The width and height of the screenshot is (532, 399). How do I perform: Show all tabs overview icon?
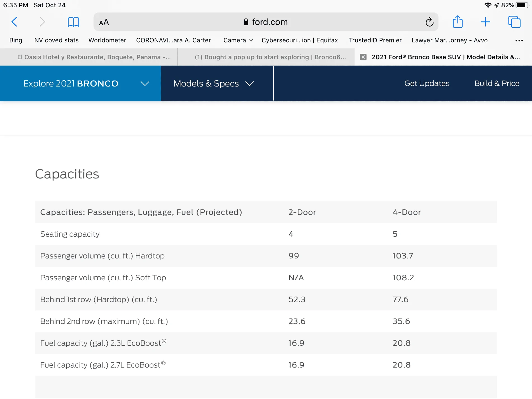514,22
